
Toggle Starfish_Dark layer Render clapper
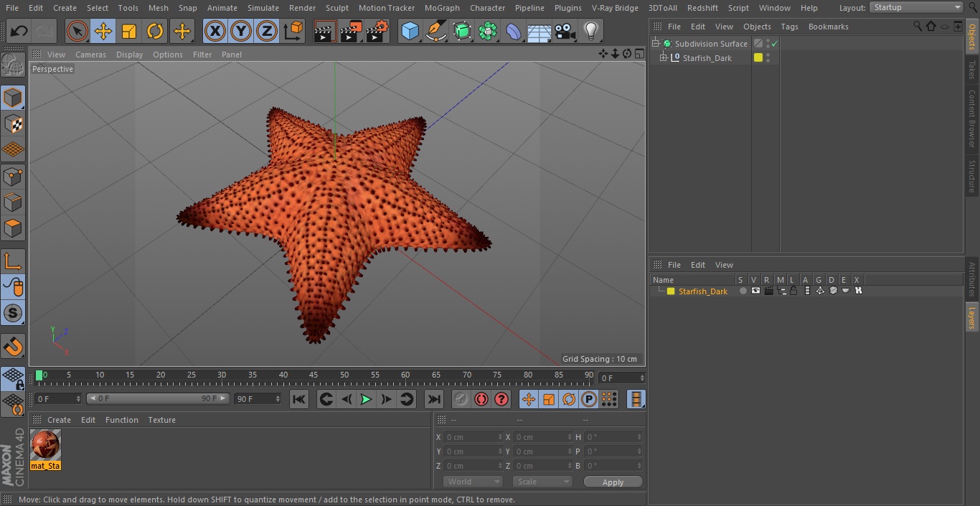768,291
